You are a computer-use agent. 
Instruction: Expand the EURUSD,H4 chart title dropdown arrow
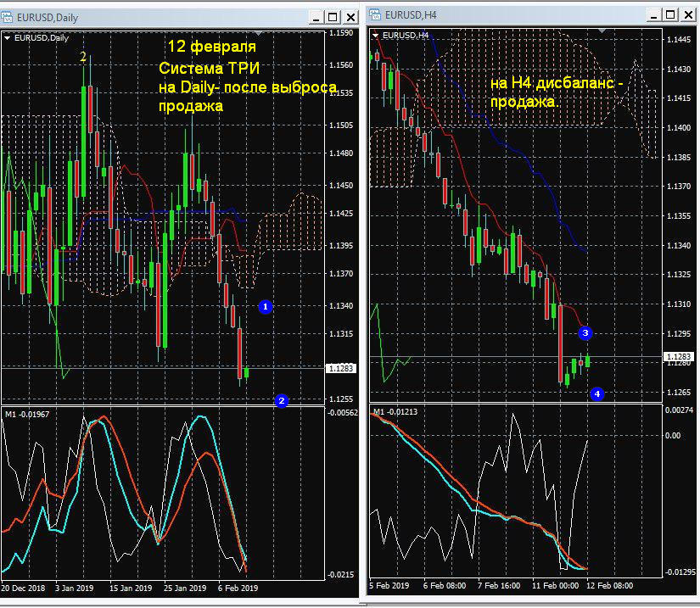point(375,36)
